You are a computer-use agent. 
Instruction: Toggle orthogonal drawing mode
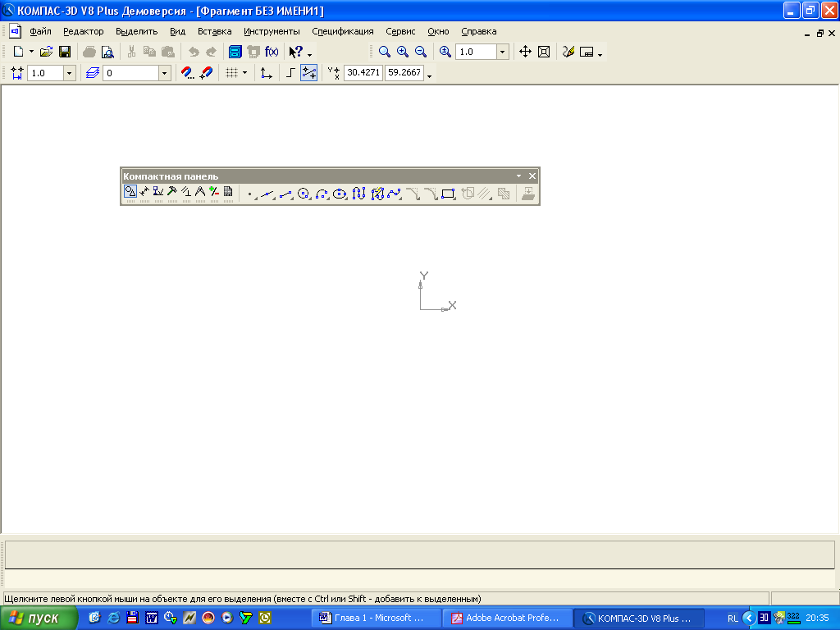pos(290,73)
